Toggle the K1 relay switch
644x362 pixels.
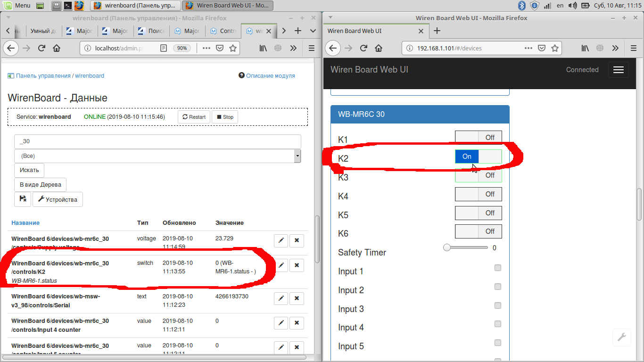pyautogui.click(x=478, y=138)
